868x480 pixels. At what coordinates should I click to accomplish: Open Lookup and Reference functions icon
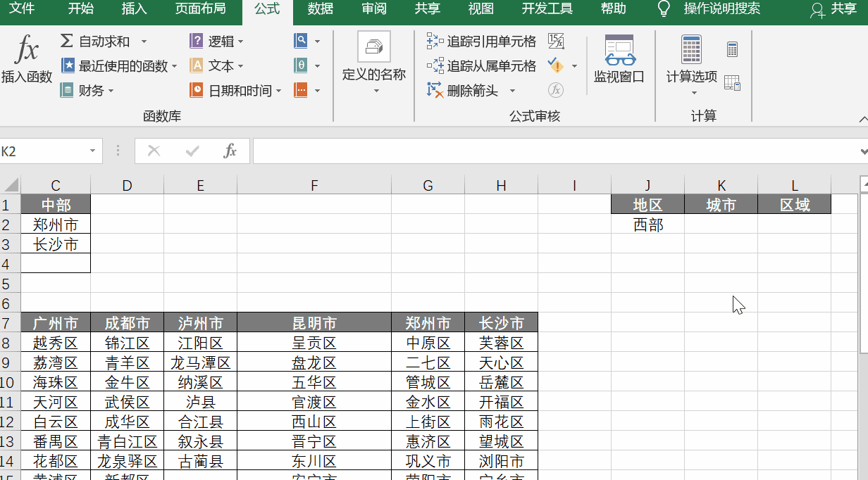(x=301, y=41)
